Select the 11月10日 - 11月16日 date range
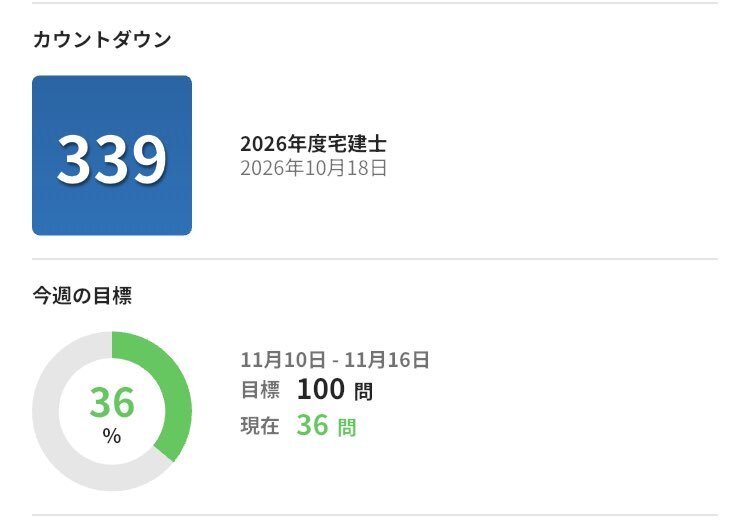Viewport: 750px width, 521px height. (335, 360)
